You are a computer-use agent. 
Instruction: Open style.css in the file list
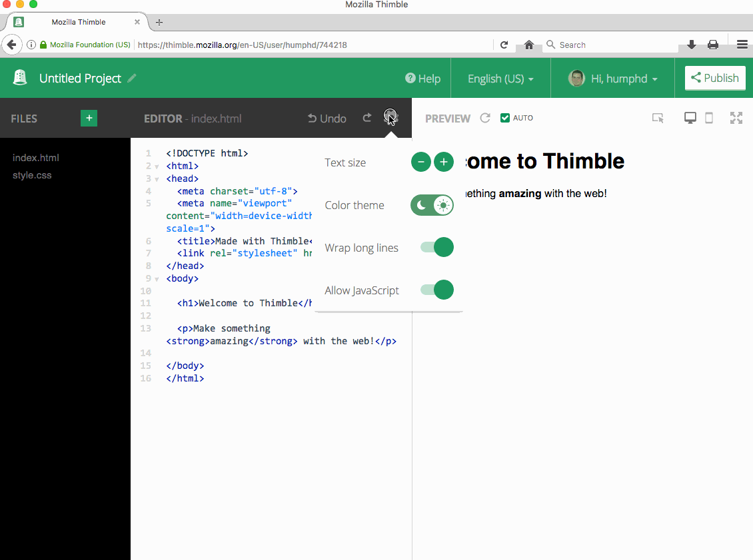[x=32, y=175]
